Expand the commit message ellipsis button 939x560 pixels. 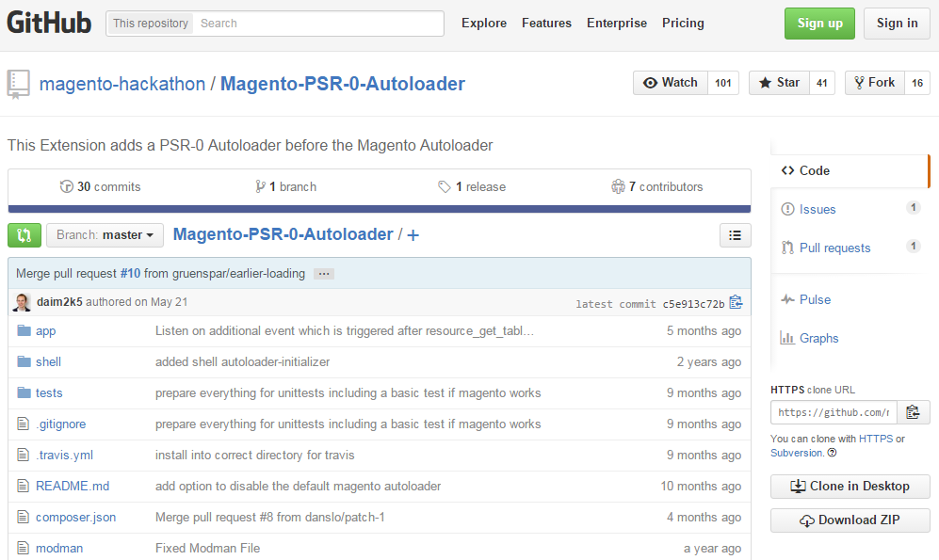tap(324, 274)
